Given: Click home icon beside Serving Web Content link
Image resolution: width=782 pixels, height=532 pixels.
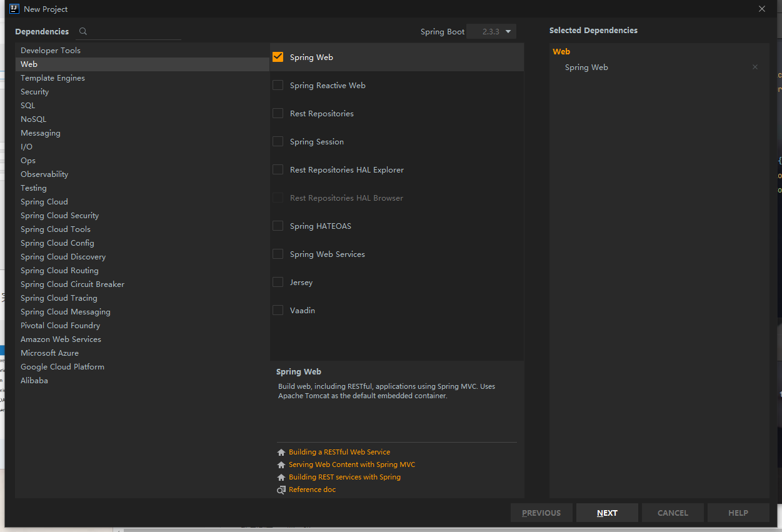Looking at the screenshot, I should pyautogui.click(x=281, y=464).
